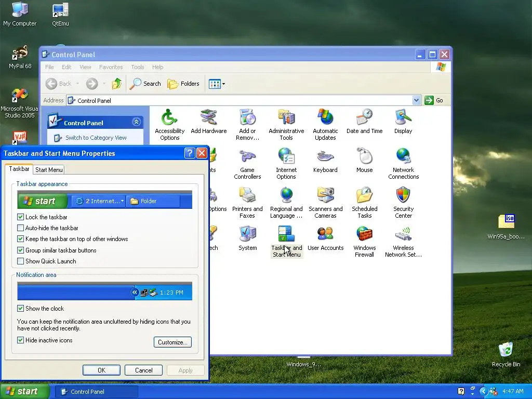Select the QtEmu desktop shortcut
The width and height of the screenshot is (532, 399).
60,15
